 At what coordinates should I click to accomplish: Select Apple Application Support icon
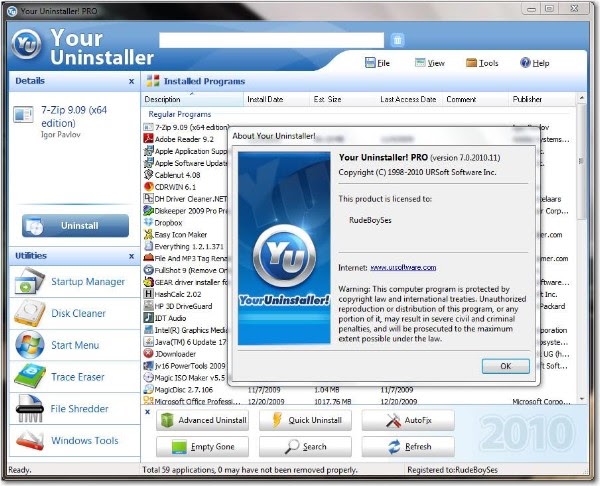(148, 151)
